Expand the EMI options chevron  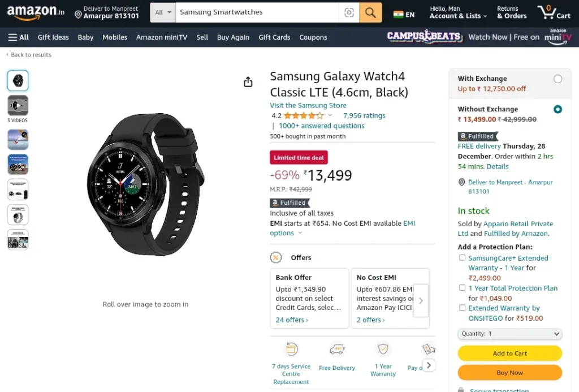tap(300, 232)
